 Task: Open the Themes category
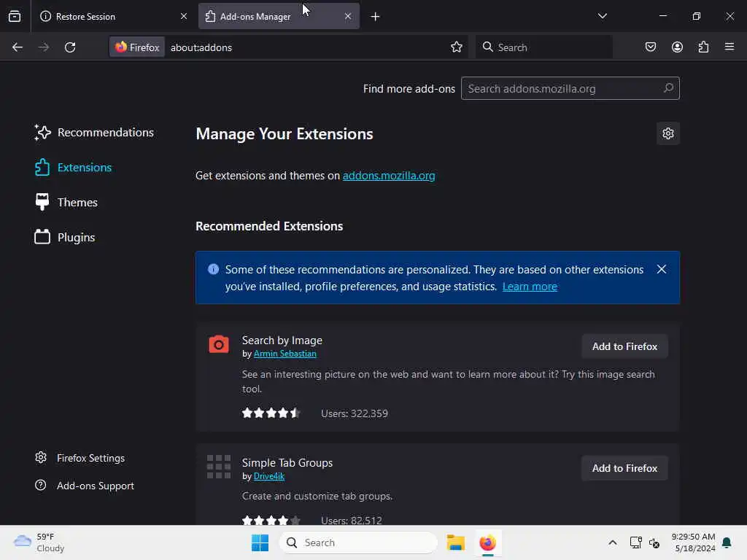point(66,203)
